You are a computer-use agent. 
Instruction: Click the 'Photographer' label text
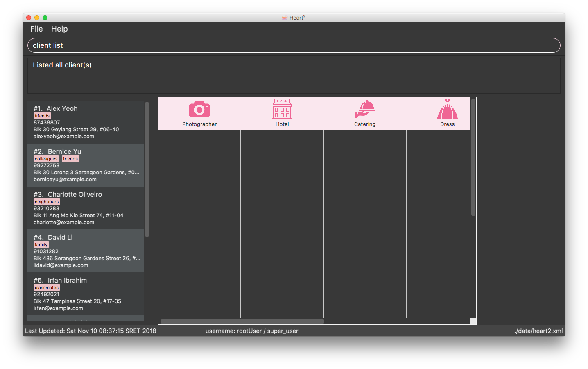199,124
